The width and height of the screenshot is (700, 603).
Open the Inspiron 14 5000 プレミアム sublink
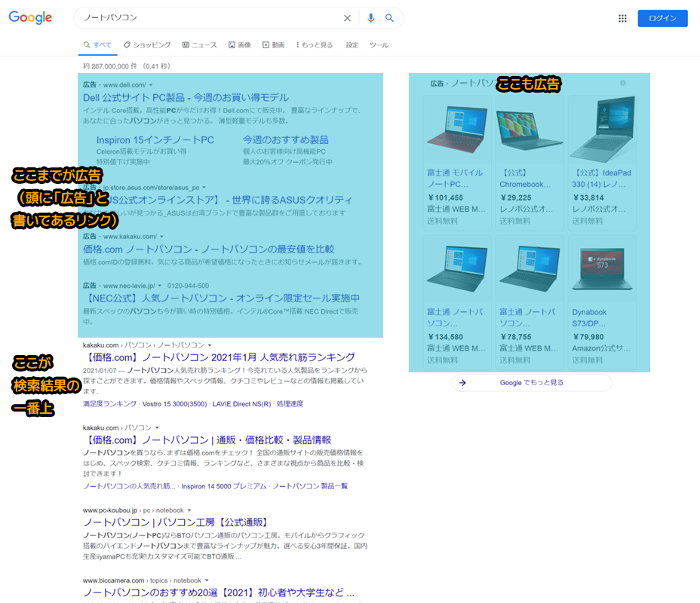click(x=224, y=486)
